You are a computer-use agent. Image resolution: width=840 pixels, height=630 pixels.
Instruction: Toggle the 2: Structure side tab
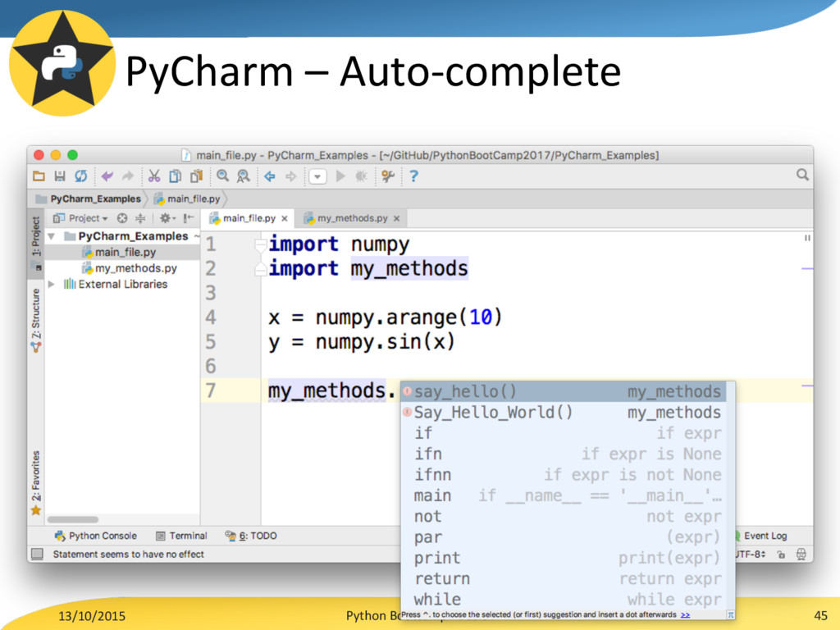point(36,320)
